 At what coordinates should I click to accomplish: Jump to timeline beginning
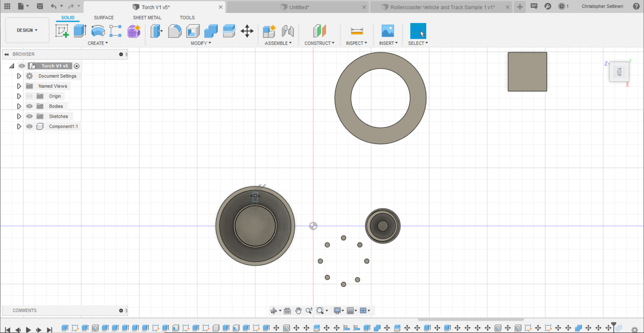(7, 330)
